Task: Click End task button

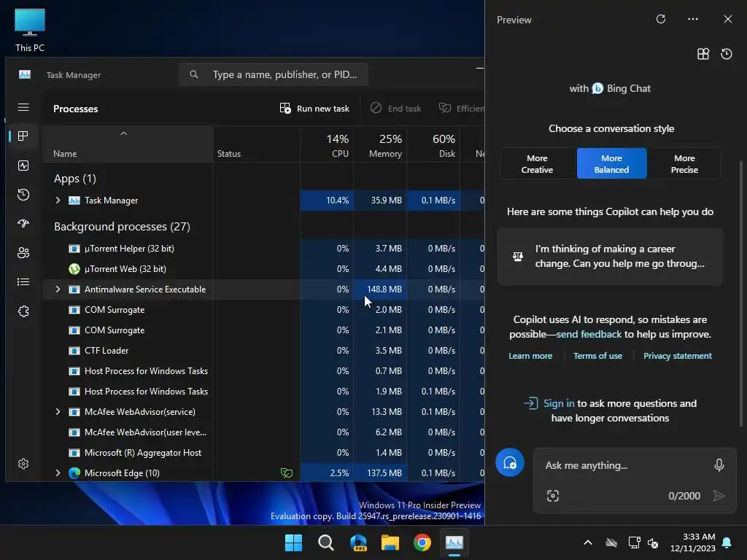Action: coord(395,109)
